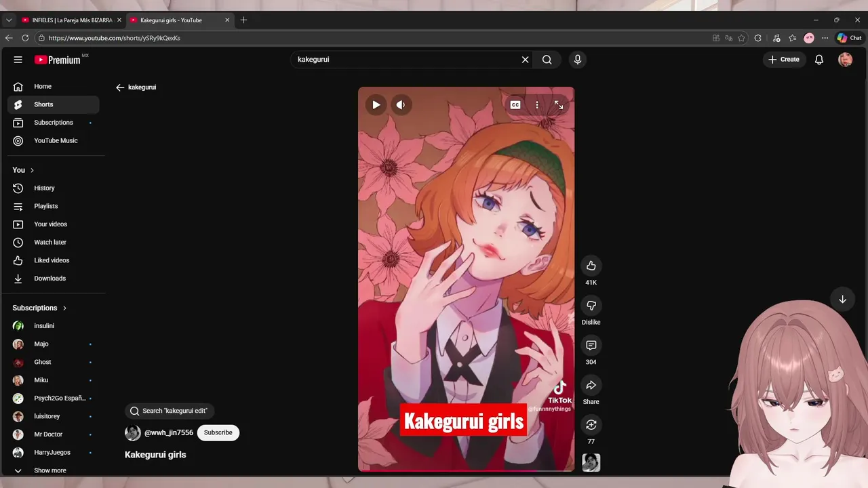Add page to favorites star

coord(741,38)
